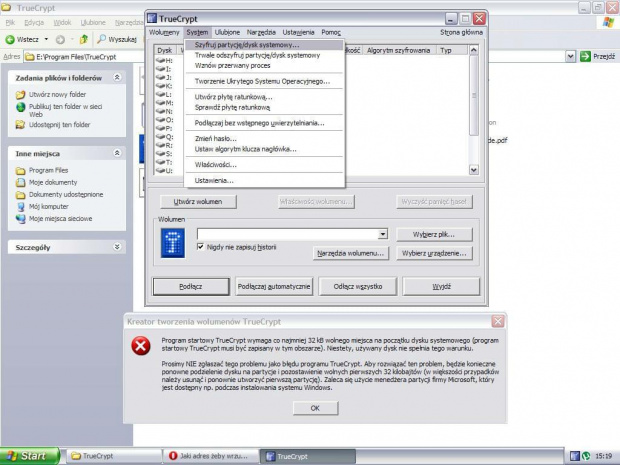This screenshot has height=465, width=620.
Task: Choose Trwale odszyfruj partycję/dysk systemowy
Action: point(265,55)
